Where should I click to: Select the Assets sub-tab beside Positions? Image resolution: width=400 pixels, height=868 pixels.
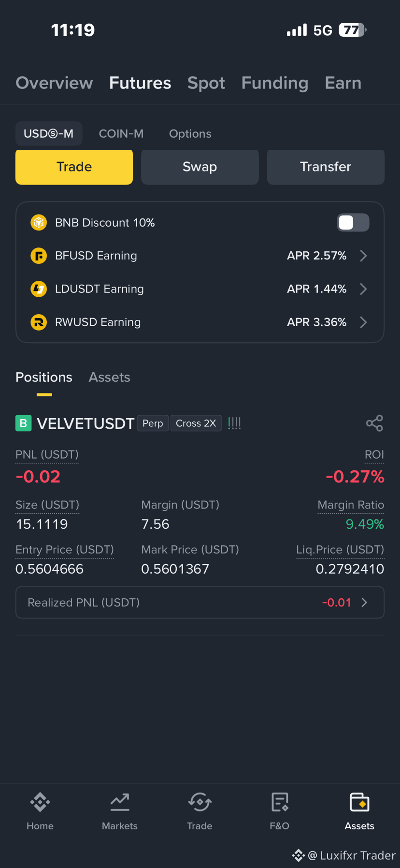[x=109, y=377]
